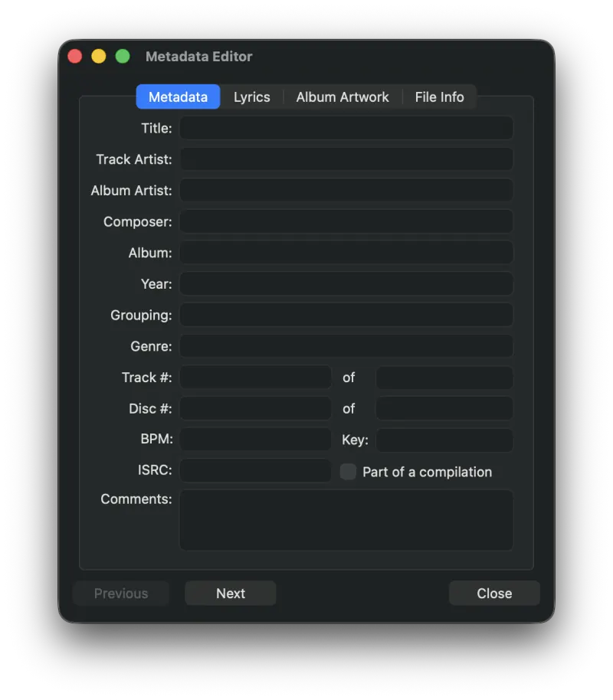This screenshot has width=613, height=700.
Task: Minimize window with the yellow button
Action: click(x=99, y=56)
